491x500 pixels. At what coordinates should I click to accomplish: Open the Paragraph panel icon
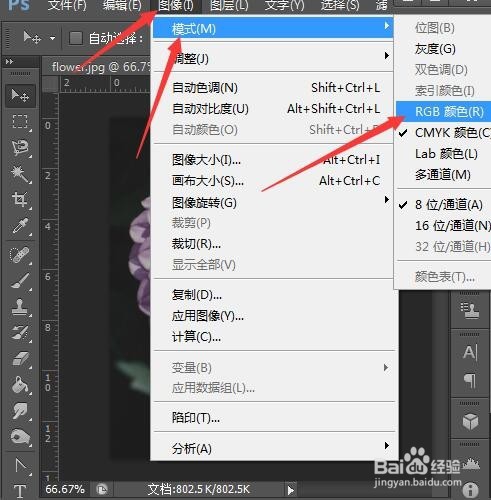[470, 381]
